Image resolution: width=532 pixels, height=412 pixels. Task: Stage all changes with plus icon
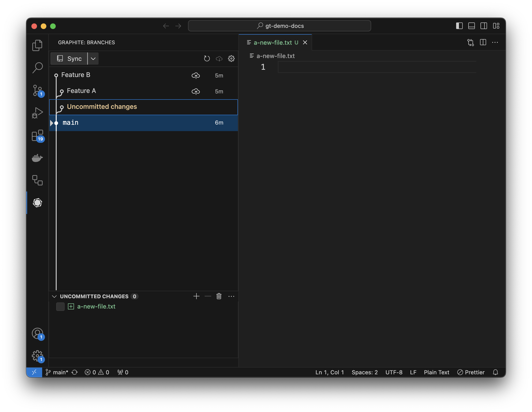(x=196, y=296)
